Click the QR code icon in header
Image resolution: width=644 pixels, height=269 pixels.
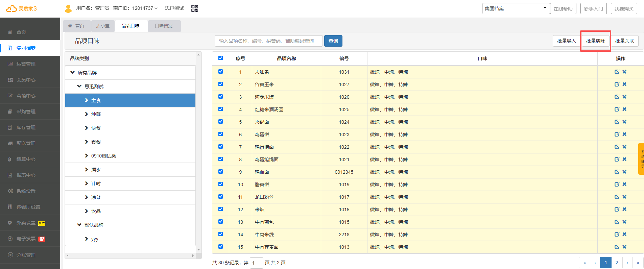195,8
